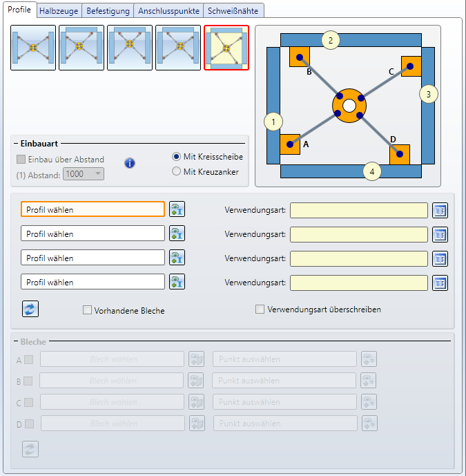This screenshot has height=476, width=466.
Task: Click select-point icon for row B
Action: tap(368, 381)
